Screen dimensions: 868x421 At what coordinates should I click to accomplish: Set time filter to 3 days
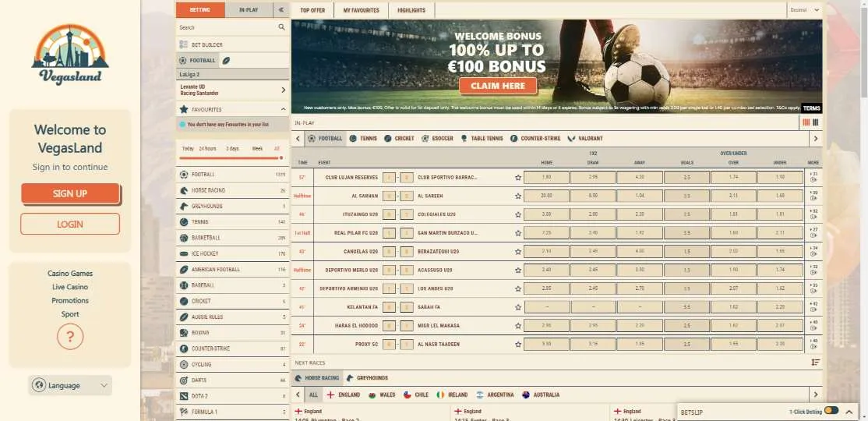point(232,148)
